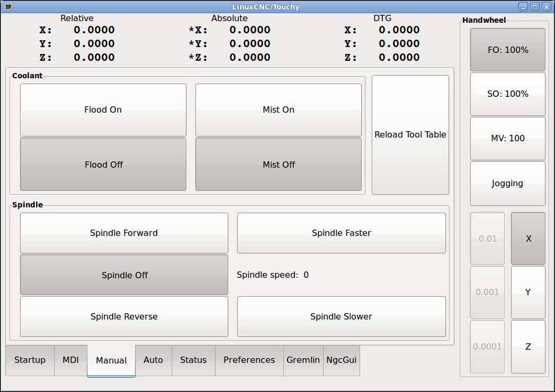Switch to the Gremlin tab
Viewport: 555px width, 392px height.
tap(303, 360)
